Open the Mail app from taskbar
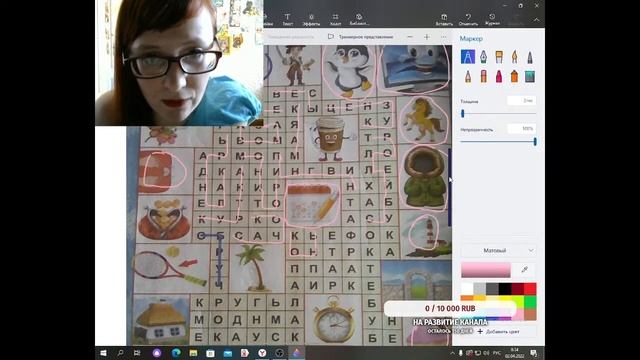640x360 pixels. [x=228, y=353]
